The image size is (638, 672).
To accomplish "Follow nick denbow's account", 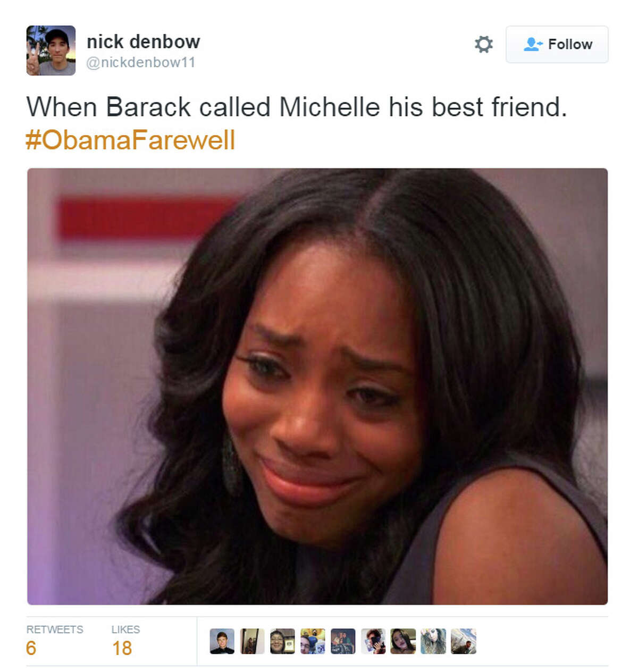I will coord(557,44).
